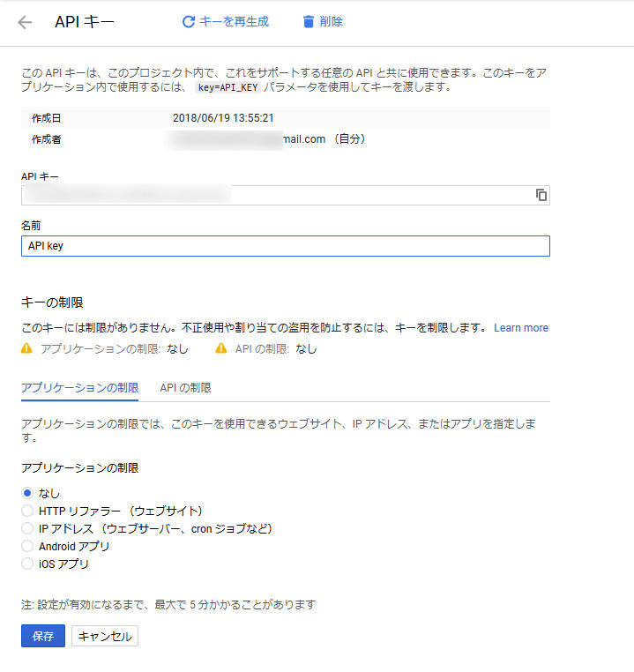The image size is (634, 672).
Task: Click the API restriction warning triangle
Action: 221,348
